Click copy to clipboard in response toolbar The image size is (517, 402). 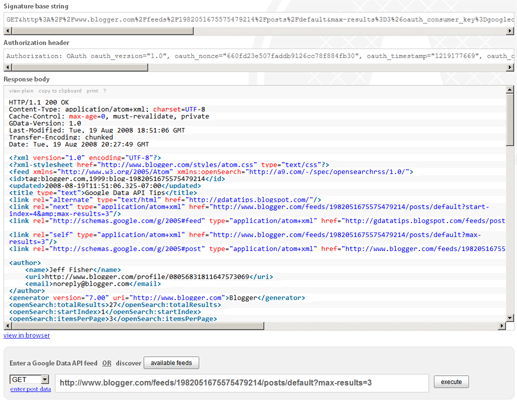pyautogui.click(x=60, y=91)
